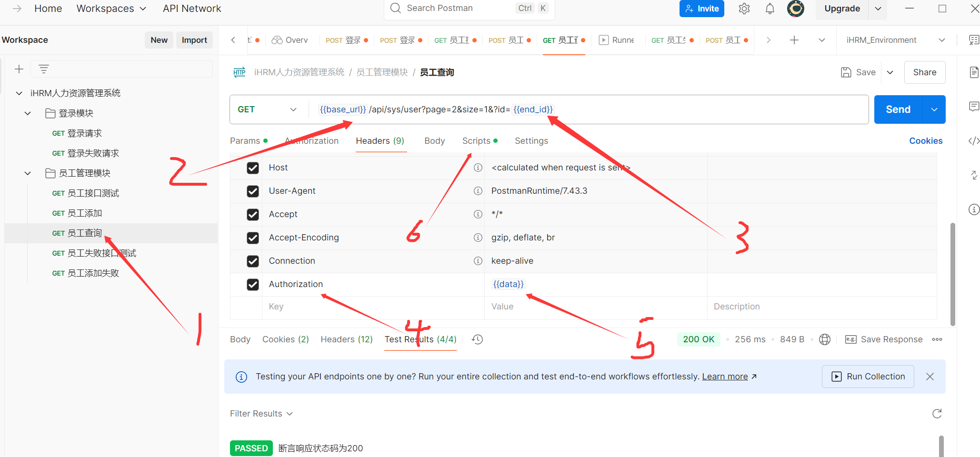
Task: Collapse the 登录模块 folder
Action: point(28,113)
